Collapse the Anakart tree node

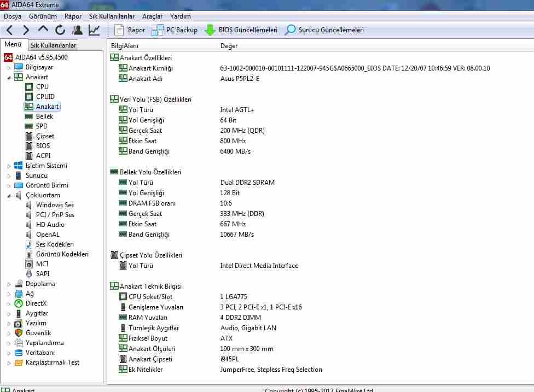9,77
